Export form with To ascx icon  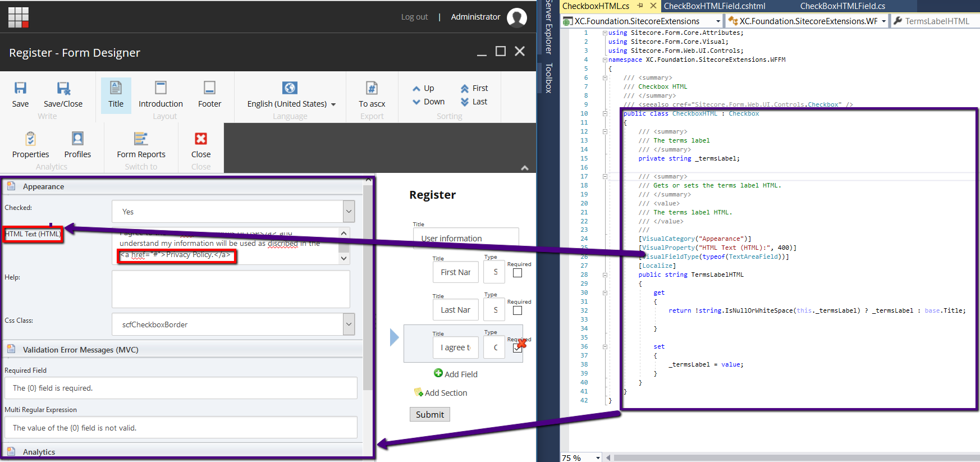tap(372, 88)
